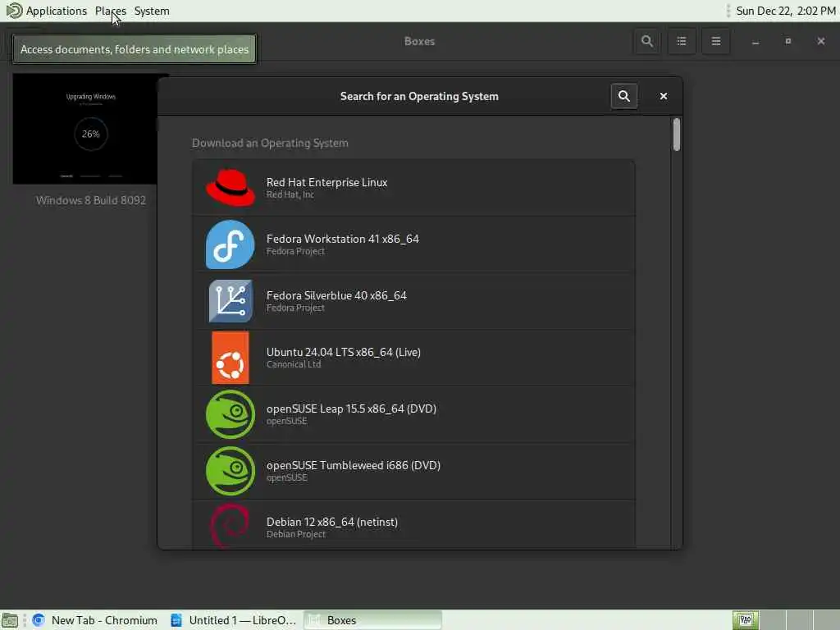Open the Boxes hamburger menu
This screenshot has height=630, width=840.
[715, 41]
